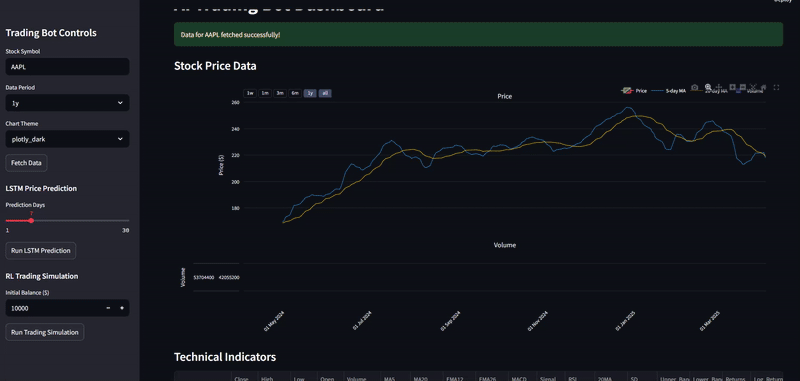
Task: Click the 01 Mar 2025 axis label
Action: tap(709, 321)
